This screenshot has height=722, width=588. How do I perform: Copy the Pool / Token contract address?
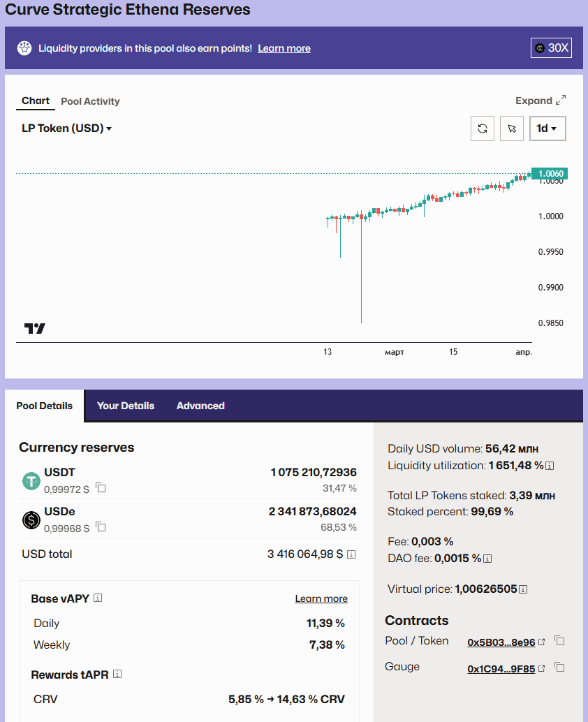(x=559, y=640)
